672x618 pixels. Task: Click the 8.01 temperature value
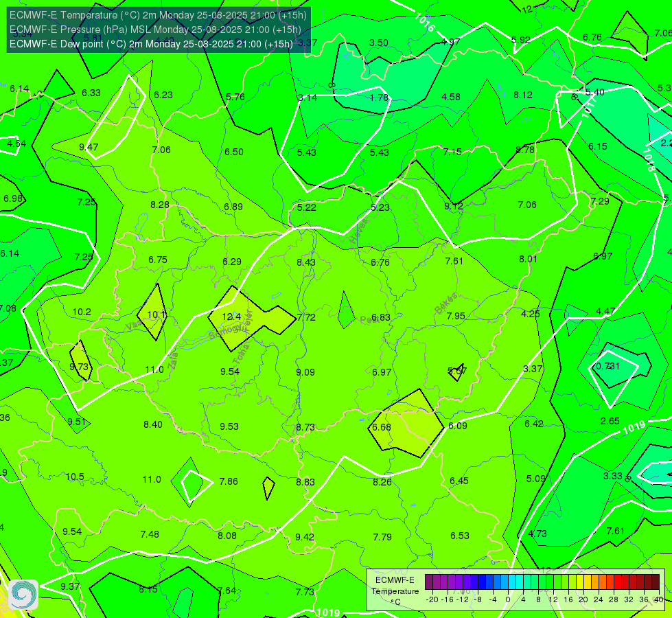[528, 259]
